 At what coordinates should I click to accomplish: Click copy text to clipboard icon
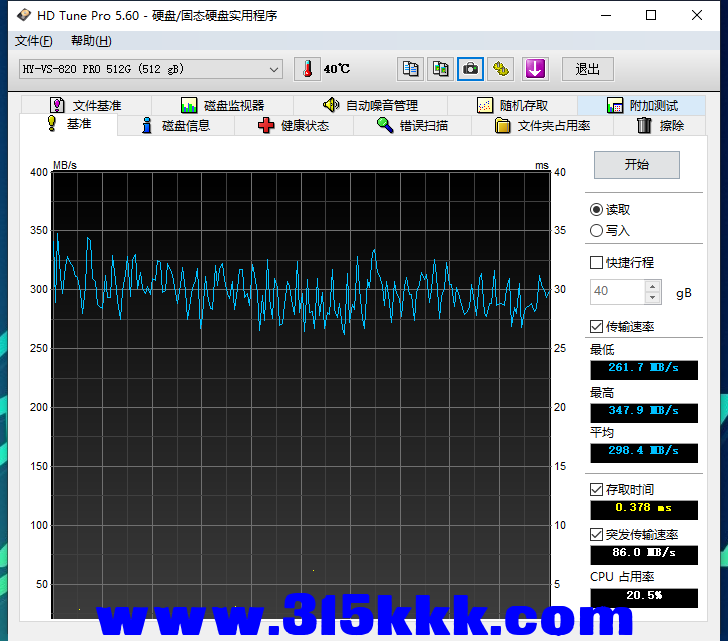coord(410,69)
